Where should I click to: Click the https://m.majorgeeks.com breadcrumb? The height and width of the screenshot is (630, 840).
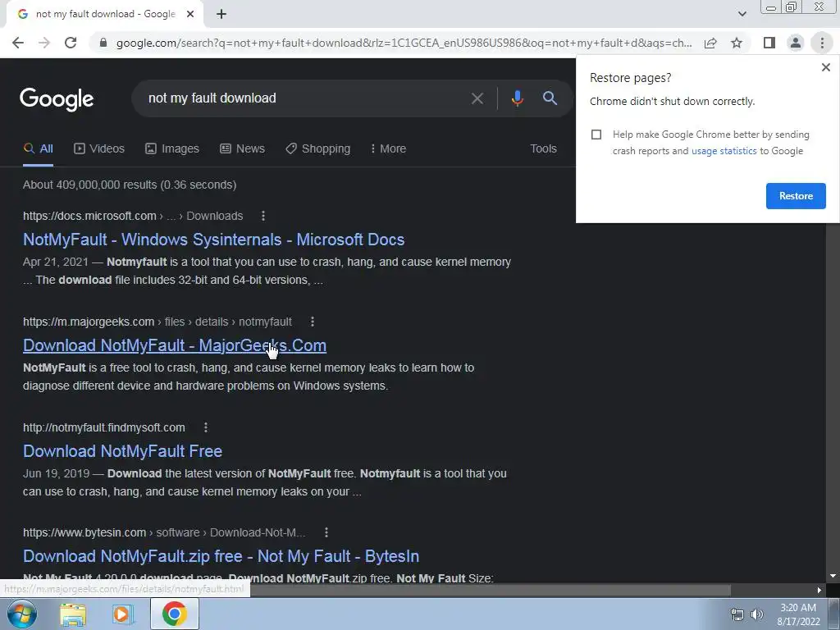tap(89, 322)
